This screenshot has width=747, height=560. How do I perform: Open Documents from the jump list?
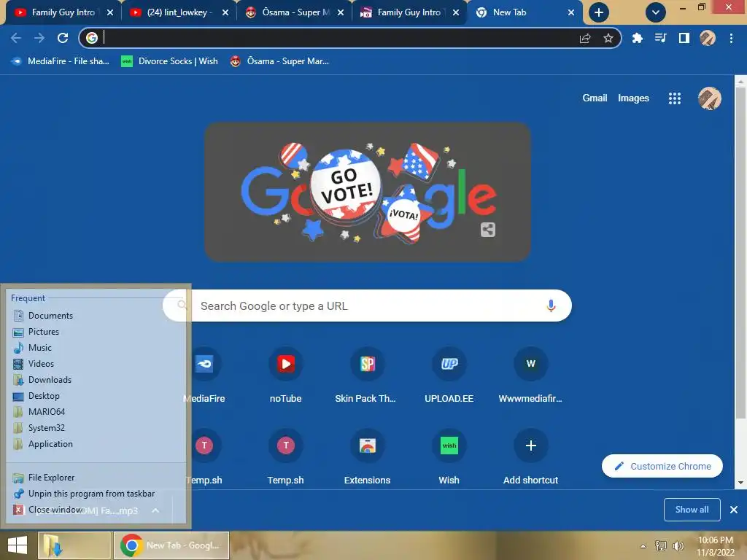coord(96,315)
